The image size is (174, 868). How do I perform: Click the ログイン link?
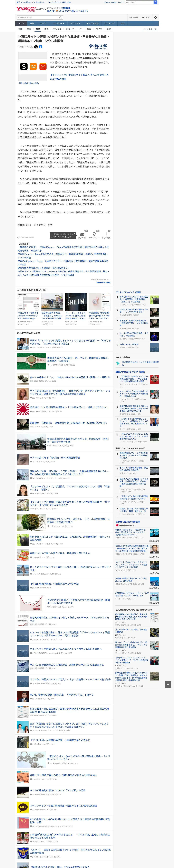click(51, 11)
